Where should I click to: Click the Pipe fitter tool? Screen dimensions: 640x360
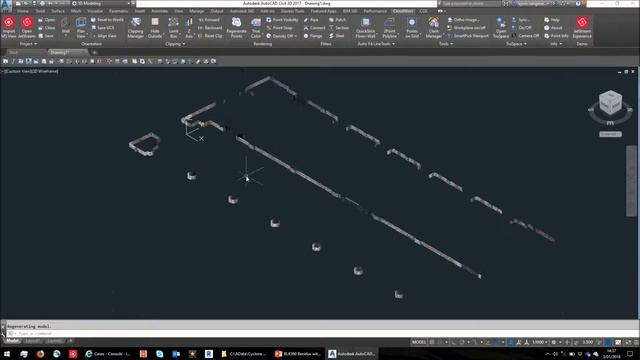coord(311,20)
